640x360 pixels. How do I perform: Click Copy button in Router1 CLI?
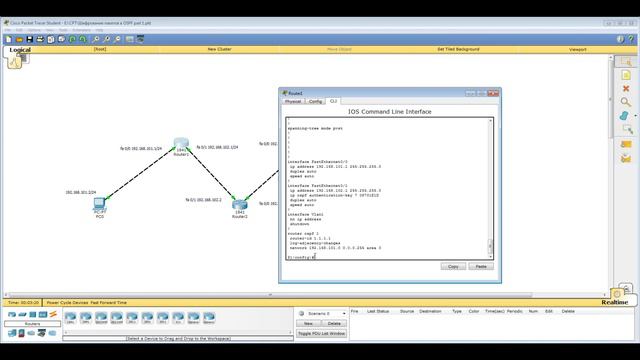(x=453, y=267)
